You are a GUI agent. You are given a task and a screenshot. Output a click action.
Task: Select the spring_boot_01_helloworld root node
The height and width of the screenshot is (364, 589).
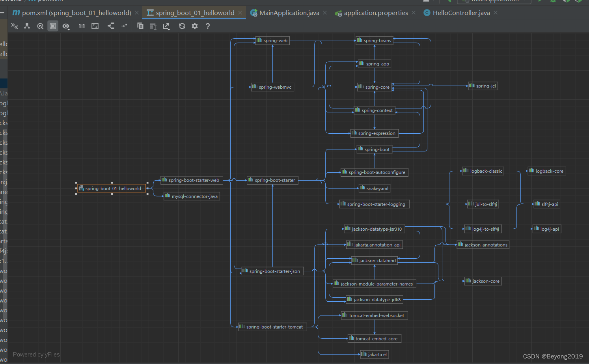coord(112,189)
